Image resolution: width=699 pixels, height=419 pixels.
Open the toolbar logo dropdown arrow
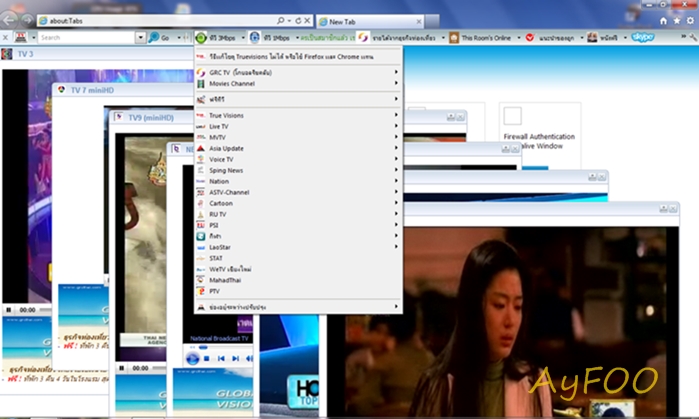33,38
